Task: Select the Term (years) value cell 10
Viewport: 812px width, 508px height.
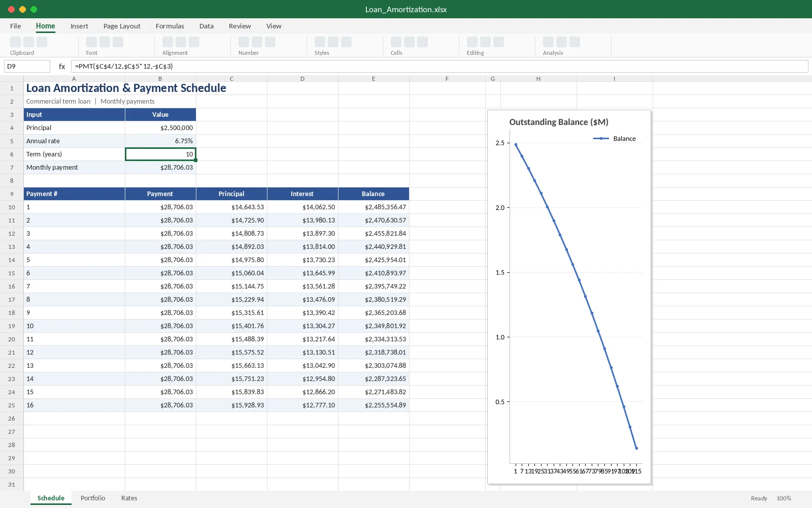Action: coord(160,154)
